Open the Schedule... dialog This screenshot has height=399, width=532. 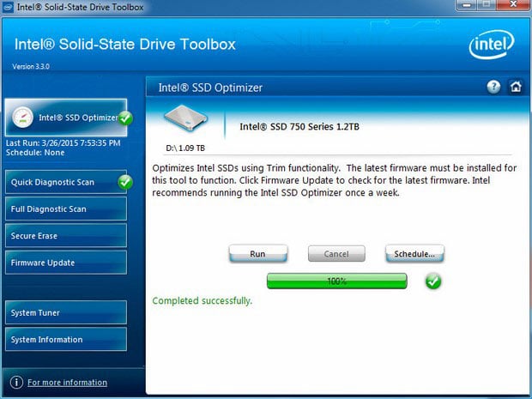pyautogui.click(x=414, y=254)
